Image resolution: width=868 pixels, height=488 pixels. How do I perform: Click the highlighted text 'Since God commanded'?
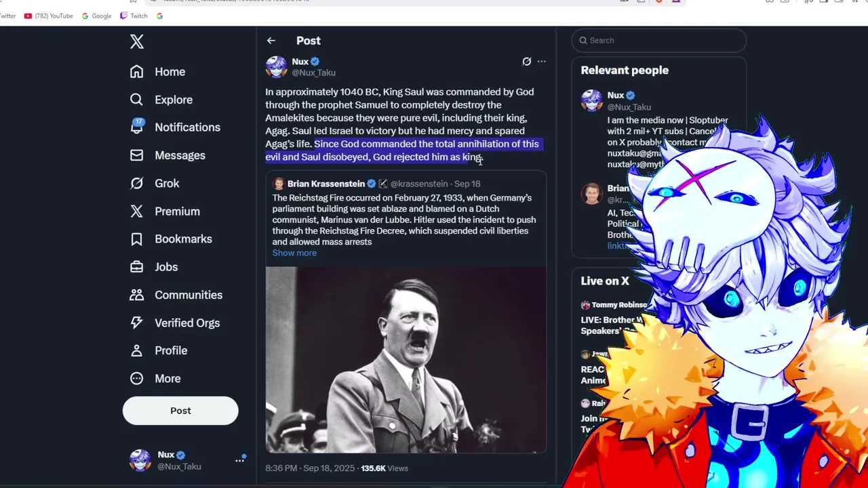tap(366, 144)
